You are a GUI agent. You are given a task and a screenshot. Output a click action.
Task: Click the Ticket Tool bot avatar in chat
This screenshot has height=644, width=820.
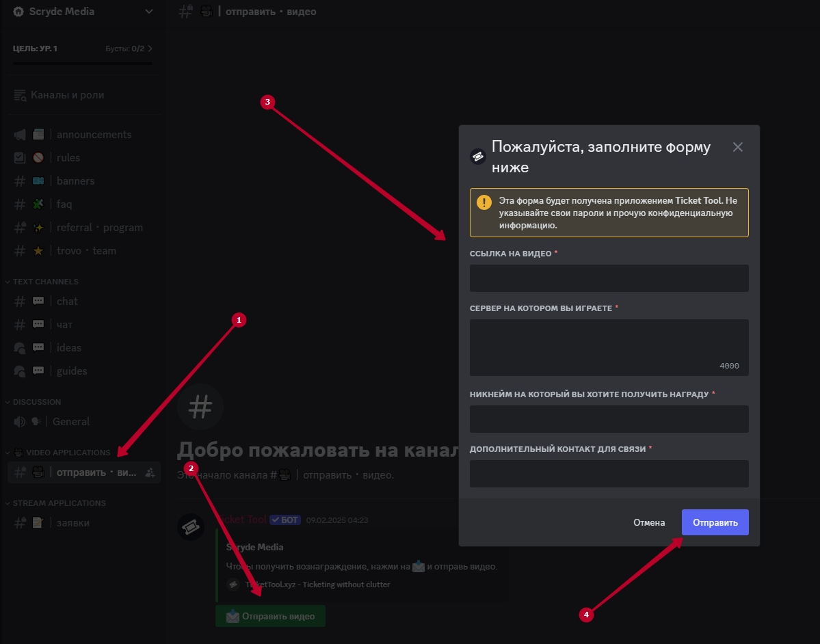click(x=191, y=527)
